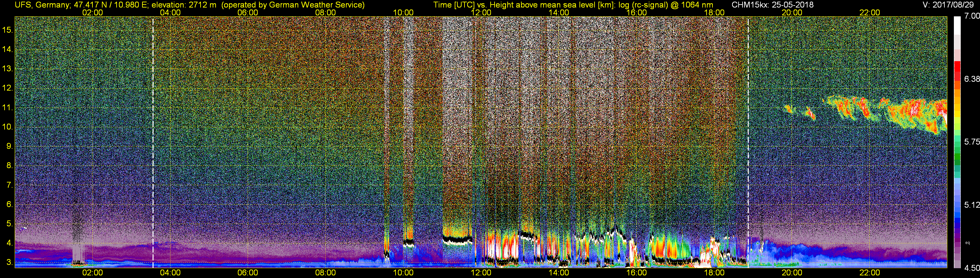Click the '5.' km height axis label
The width and height of the screenshot is (980, 278).
(x=10, y=224)
